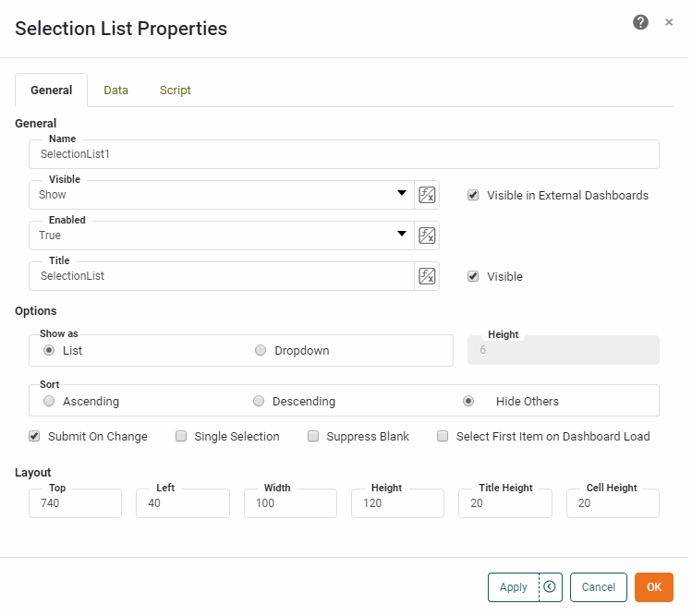Toggle Visible in External Dashboards checkbox
Screen dimensions: 692x616
click(x=473, y=196)
